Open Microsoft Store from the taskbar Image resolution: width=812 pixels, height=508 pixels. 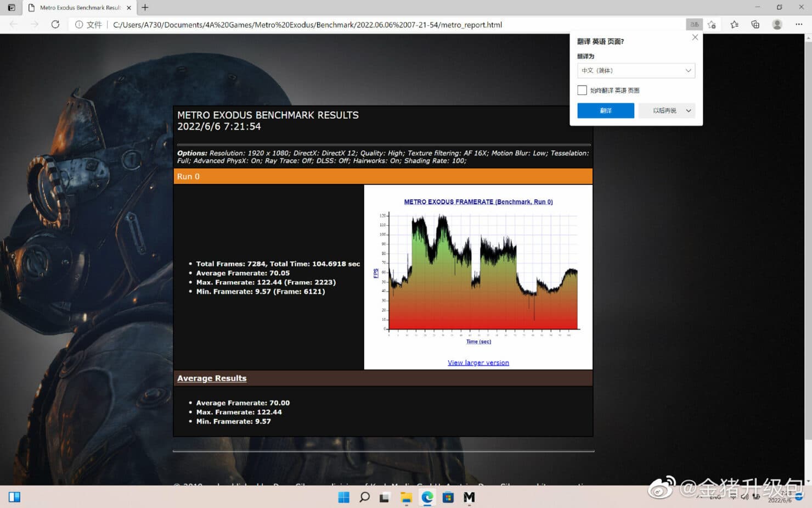(448, 497)
